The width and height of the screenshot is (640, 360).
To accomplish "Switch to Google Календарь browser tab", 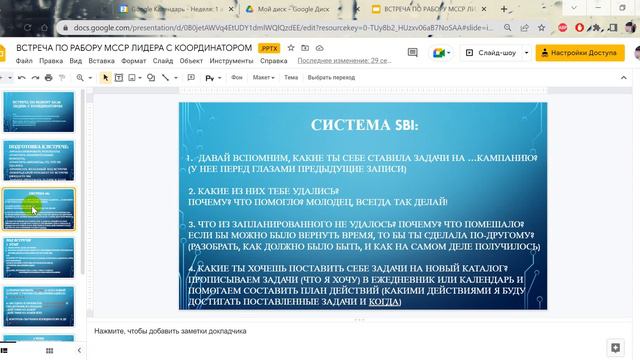I will 175,9.
